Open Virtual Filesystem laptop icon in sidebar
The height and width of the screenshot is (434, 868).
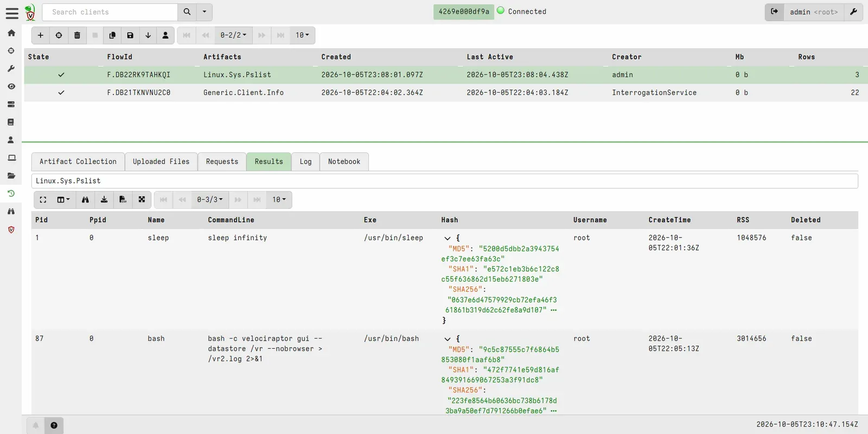(x=11, y=158)
